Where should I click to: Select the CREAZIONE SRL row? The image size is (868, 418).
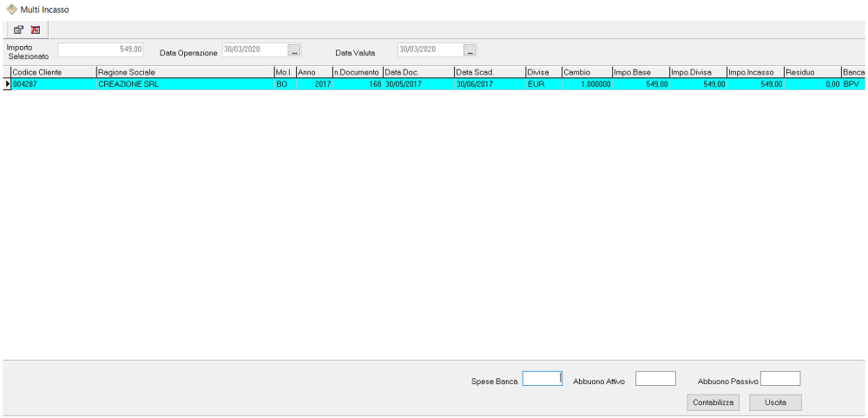pyautogui.click(x=184, y=84)
